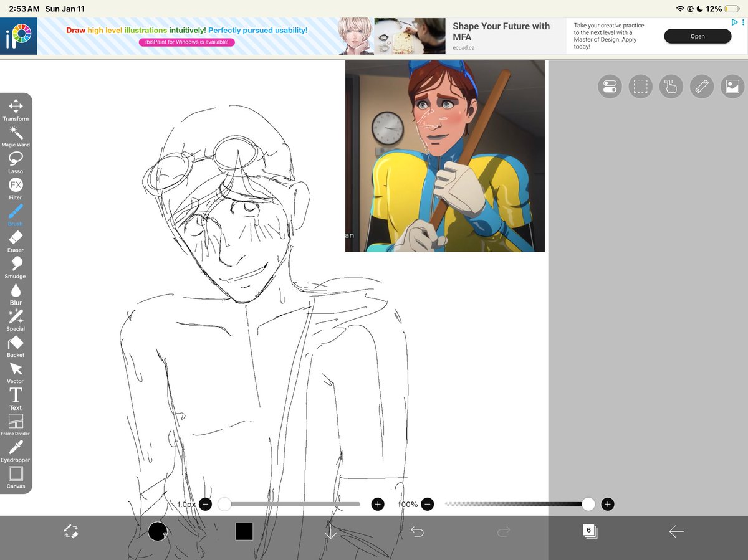Select the Frame Divider tool

coord(16,424)
